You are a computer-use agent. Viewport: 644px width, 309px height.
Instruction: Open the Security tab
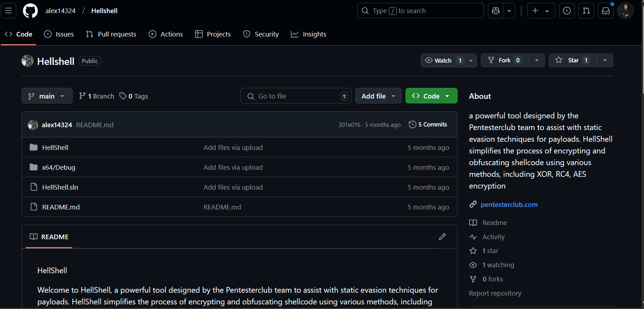click(261, 34)
